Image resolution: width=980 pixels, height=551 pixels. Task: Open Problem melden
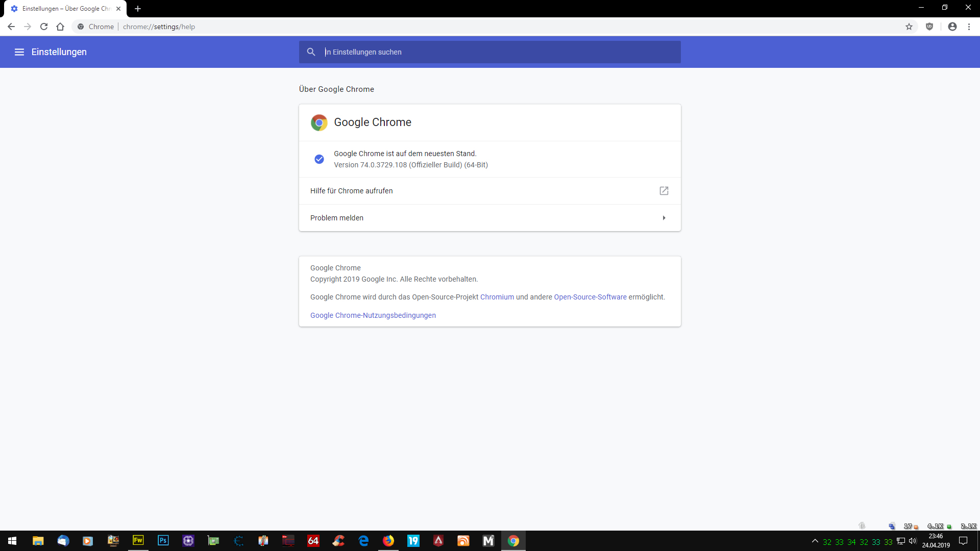[x=489, y=218]
